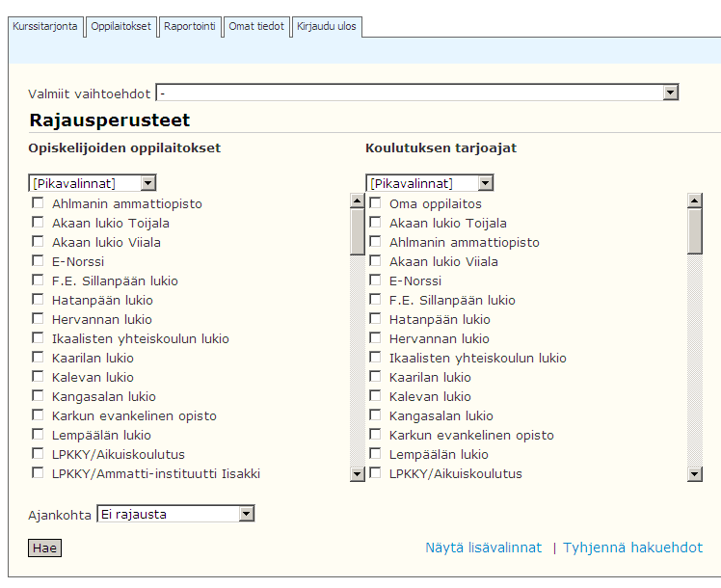Viewport: 721px width, 588px height.
Task: Check E-Norssi in providers list
Action: coord(375,281)
